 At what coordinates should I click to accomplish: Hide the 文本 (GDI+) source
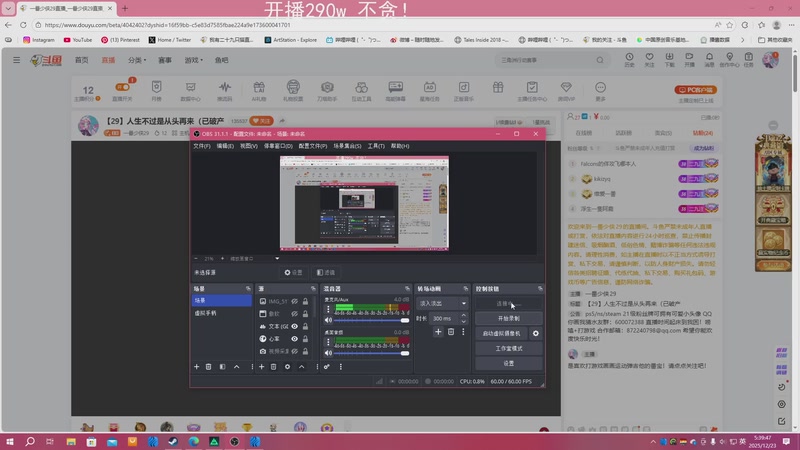tap(294, 327)
